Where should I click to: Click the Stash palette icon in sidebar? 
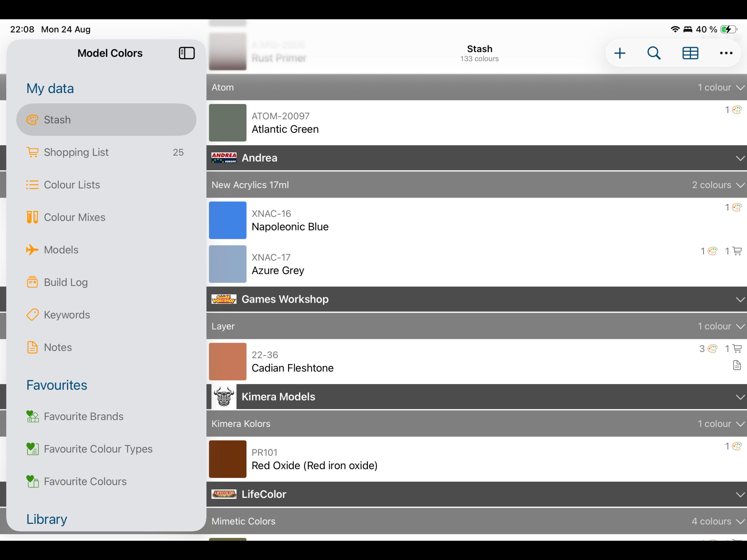coord(32,120)
